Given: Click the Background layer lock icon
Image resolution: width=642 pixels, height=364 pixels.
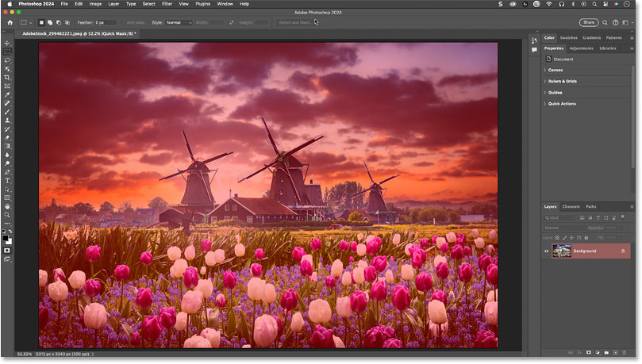Looking at the screenshot, I should (x=623, y=251).
